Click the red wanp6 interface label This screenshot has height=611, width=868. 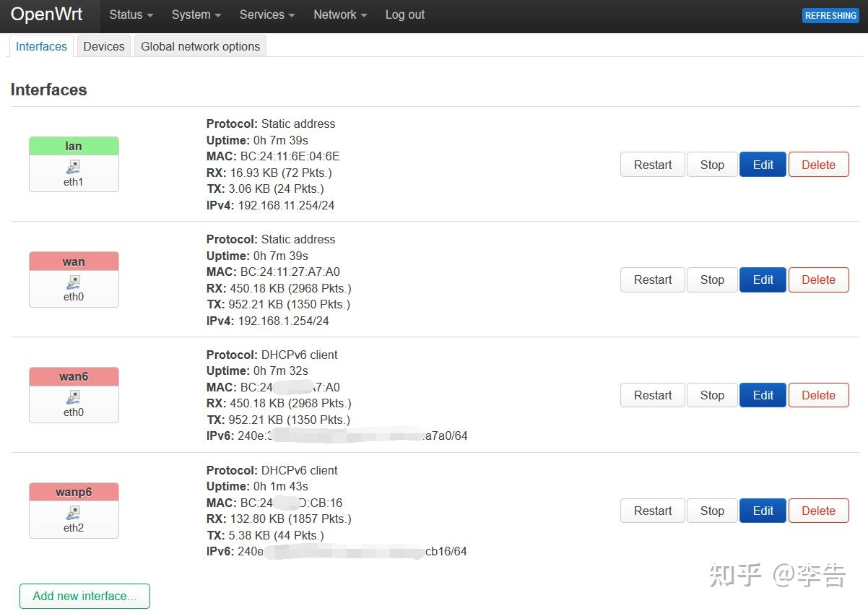click(x=73, y=492)
